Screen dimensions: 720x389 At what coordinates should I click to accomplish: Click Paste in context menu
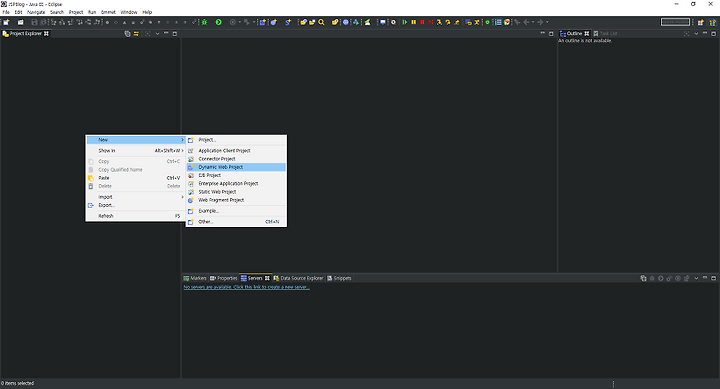pos(135,178)
